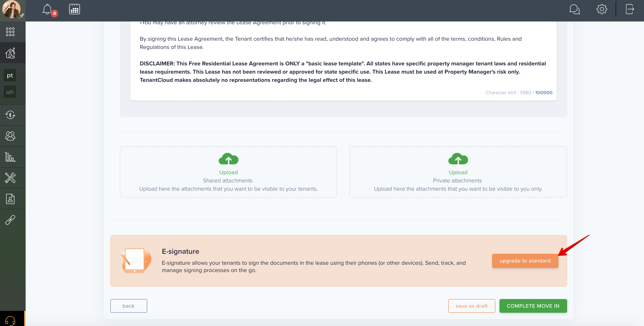The width and height of the screenshot is (644, 326).
Task: Click the 'Private attachments' label
Action: (457, 181)
